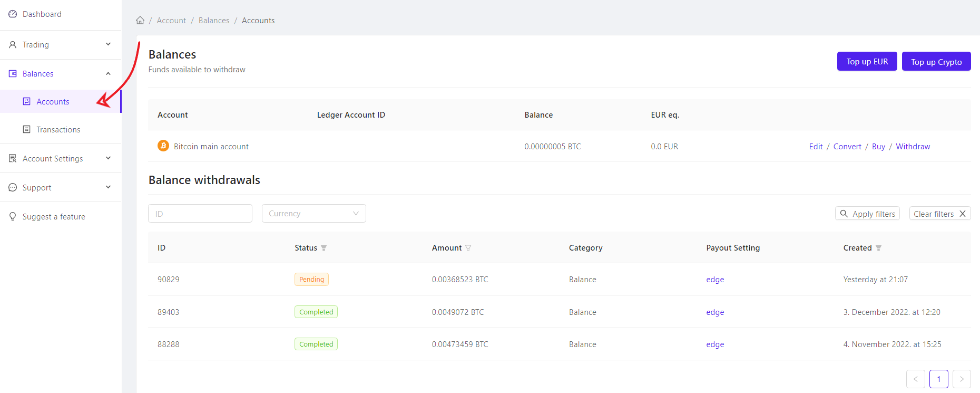This screenshot has width=980, height=393.
Task: Click the Pending status tag
Action: (311, 279)
